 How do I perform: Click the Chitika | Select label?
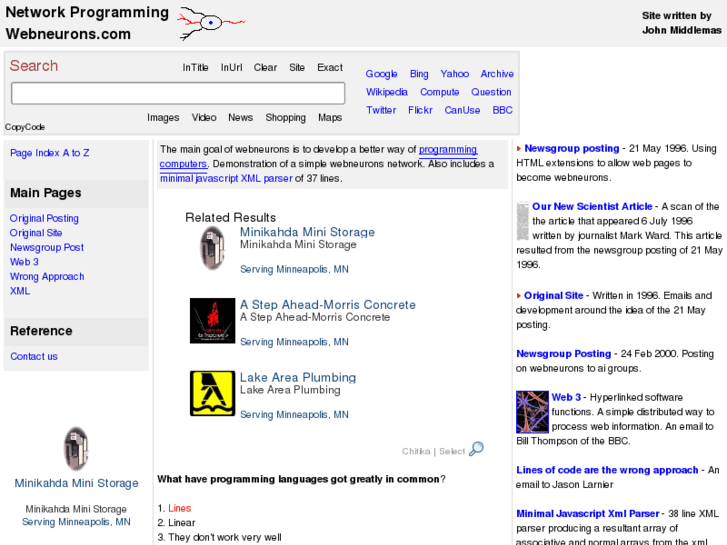(x=433, y=451)
